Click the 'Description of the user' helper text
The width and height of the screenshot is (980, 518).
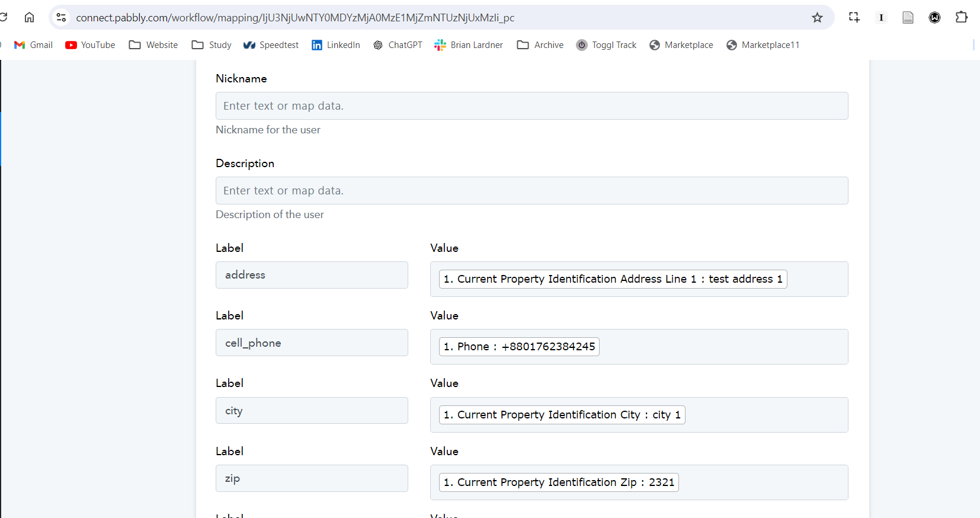[270, 215]
